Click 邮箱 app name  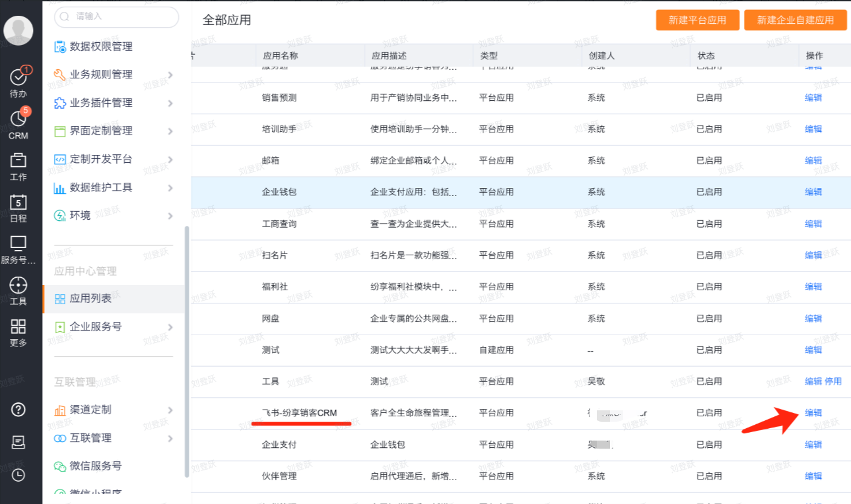271,160
